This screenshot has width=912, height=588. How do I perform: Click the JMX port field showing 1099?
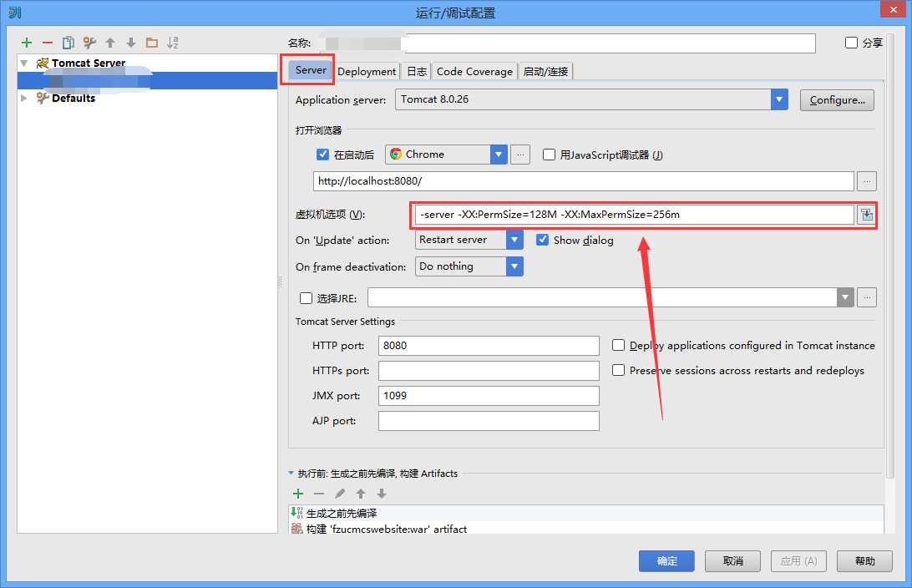pyautogui.click(x=489, y=396)
